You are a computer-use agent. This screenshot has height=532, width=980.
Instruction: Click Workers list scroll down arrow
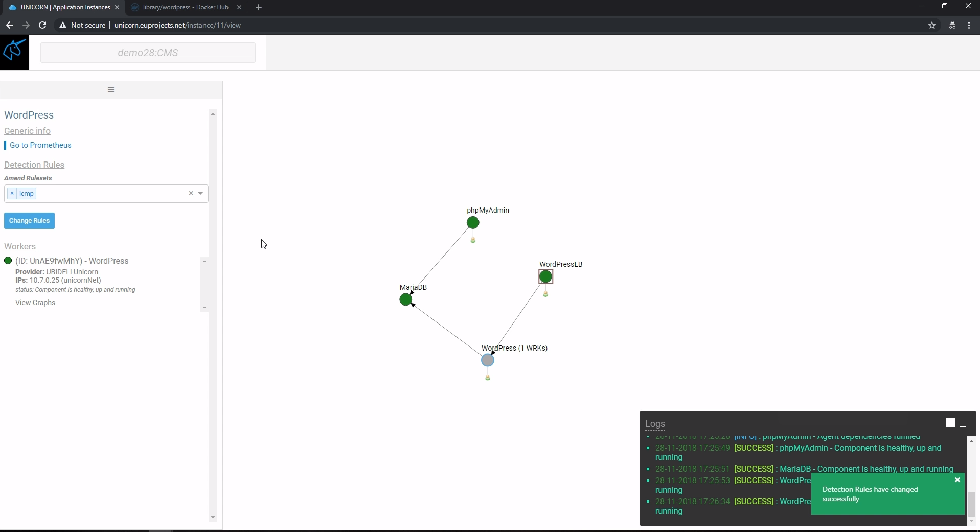coord(204,308)
